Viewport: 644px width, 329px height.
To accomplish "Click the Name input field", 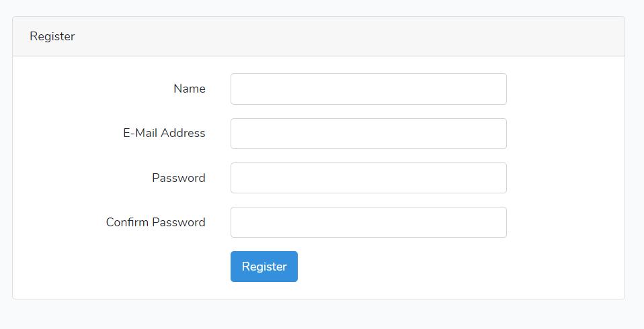I will (368, 89).
